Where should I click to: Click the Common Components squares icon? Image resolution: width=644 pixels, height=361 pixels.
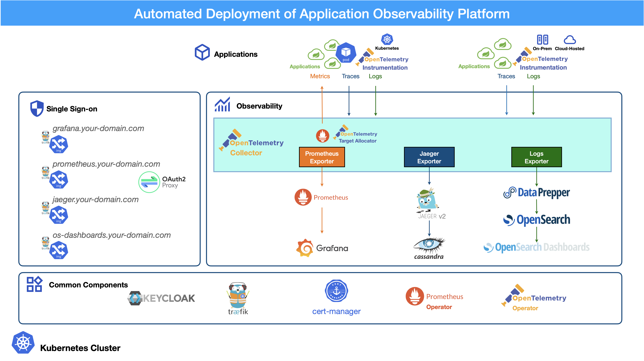(x=34, y=284)
